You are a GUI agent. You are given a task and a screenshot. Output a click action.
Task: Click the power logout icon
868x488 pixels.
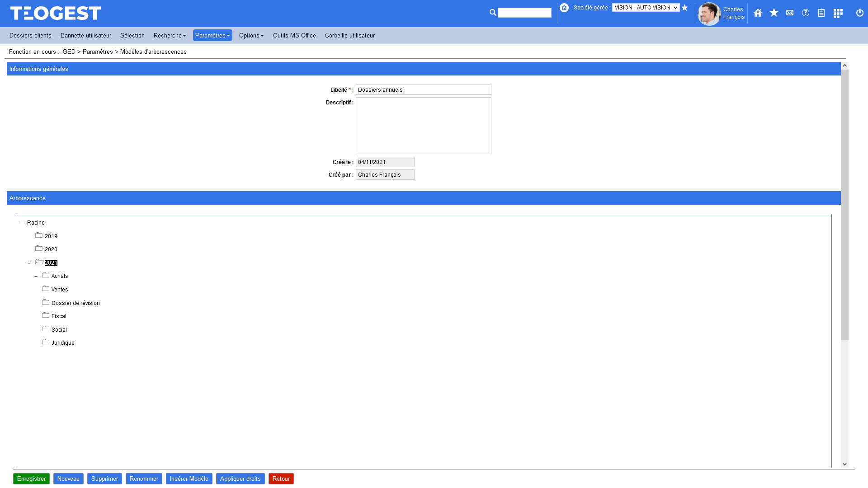859,13
